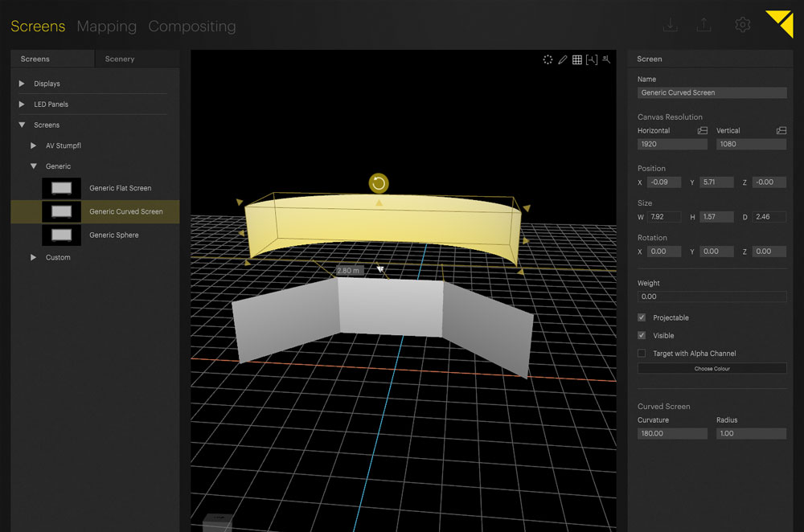Screen dimensions: 804x532
Task: Open the measurement tool icon at viewport top-right
Action: point(606,59)
